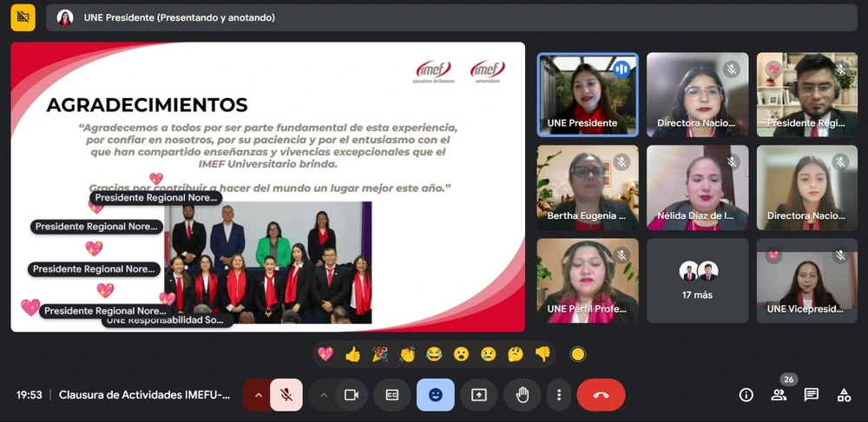The image size is (868, 422).
Task: Open the meeting details info icon
Action: point(746,395)
